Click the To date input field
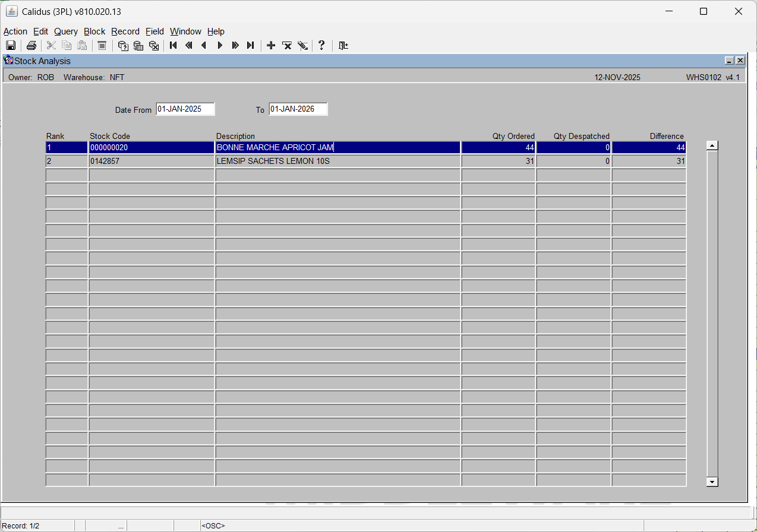Image resolution: width=757 pixels, height=532 pixels. coord(298,109)
